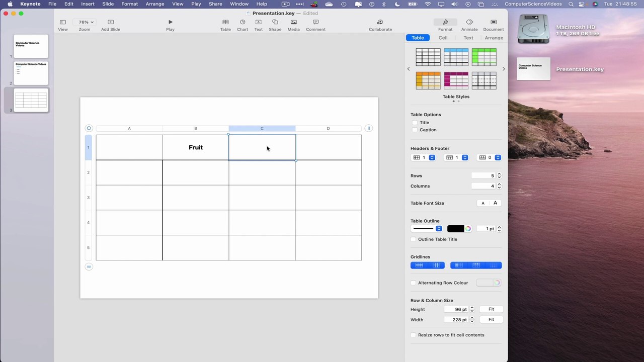Click Fit button for row Height
This screenshot has height=362, width=644.
(491, 309)
